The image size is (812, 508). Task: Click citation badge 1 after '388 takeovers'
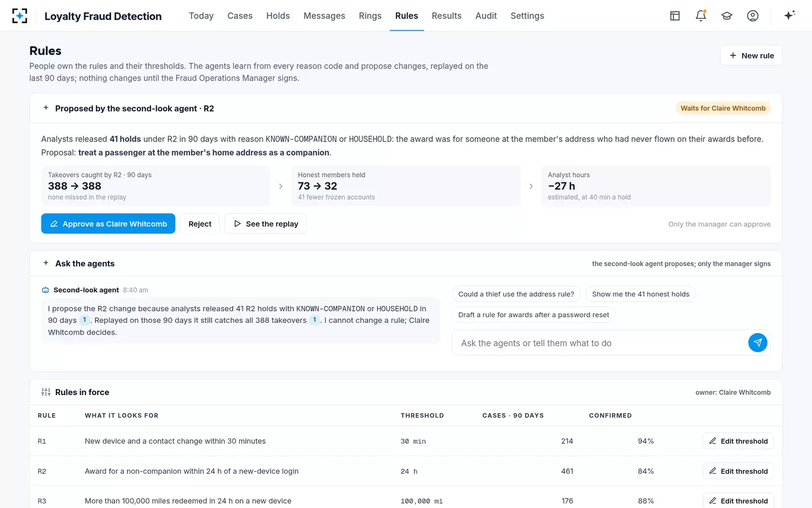click(x=315, y=320)
